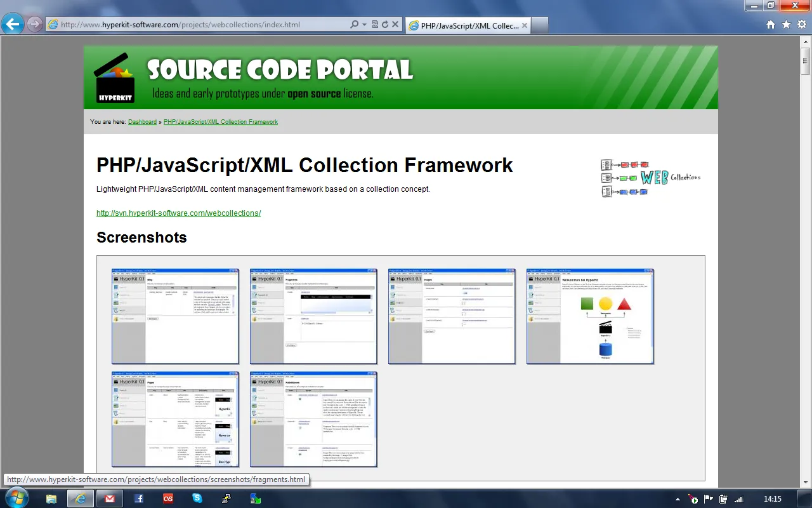This screenshot has width=812, height=508.
Task: Open the PHP/JavaScript/XML Collection Framework breadcrumb link
Action: (221, 122)
